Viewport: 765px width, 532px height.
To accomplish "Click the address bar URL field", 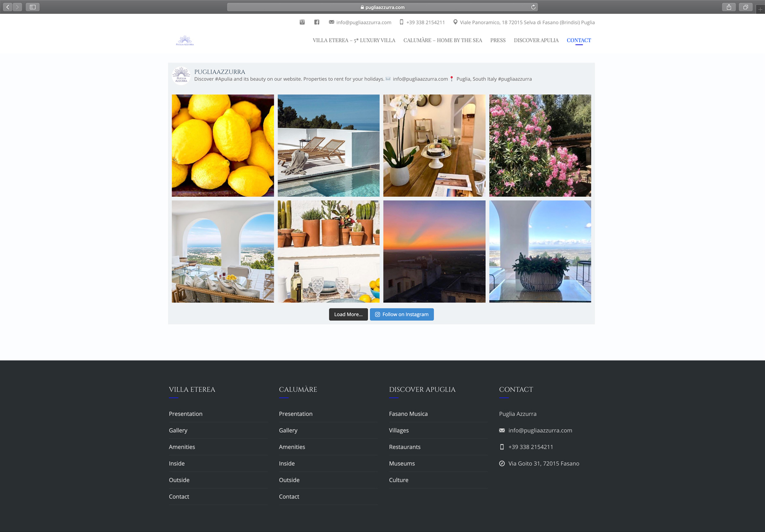I will [382, 7].
